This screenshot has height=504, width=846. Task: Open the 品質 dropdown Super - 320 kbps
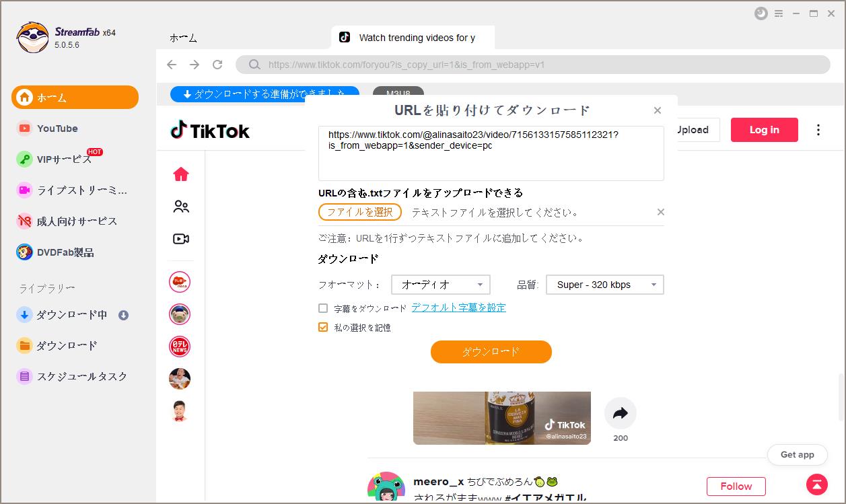click(x=605, y=285)
